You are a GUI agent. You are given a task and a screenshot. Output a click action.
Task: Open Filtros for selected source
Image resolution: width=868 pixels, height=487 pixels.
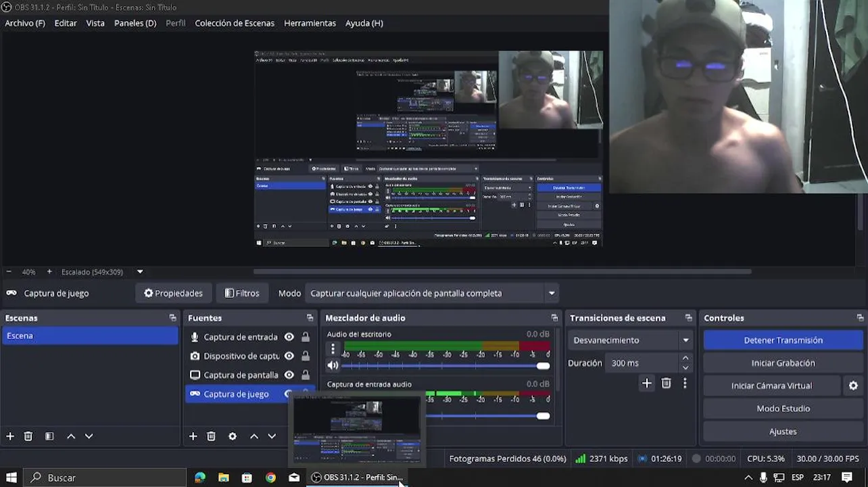tap(242, 293)
